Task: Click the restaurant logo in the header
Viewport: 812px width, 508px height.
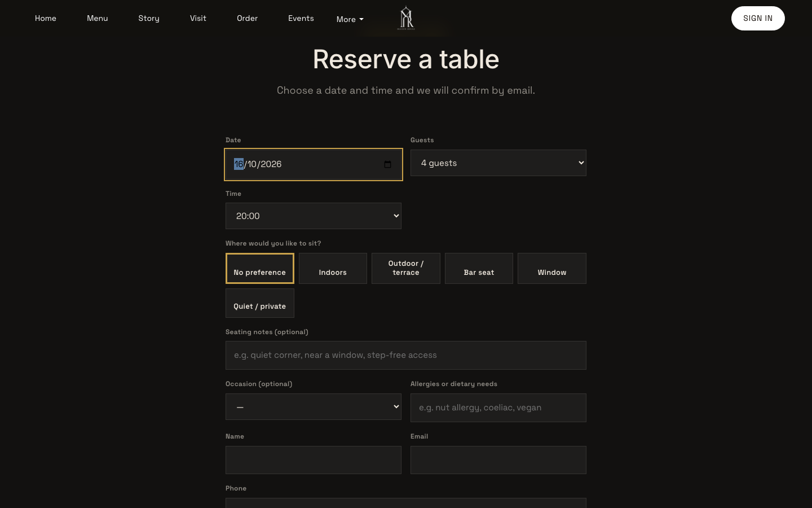Action: (406, 18)
